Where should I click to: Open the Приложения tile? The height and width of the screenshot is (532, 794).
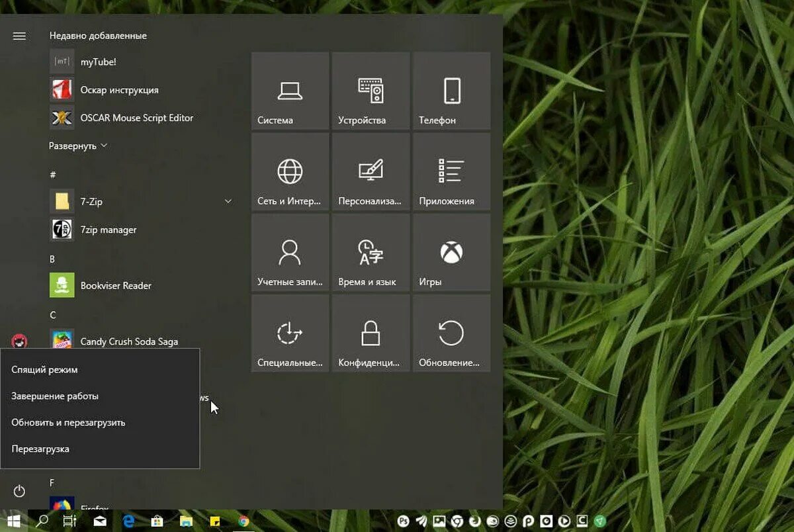point(452,171)
